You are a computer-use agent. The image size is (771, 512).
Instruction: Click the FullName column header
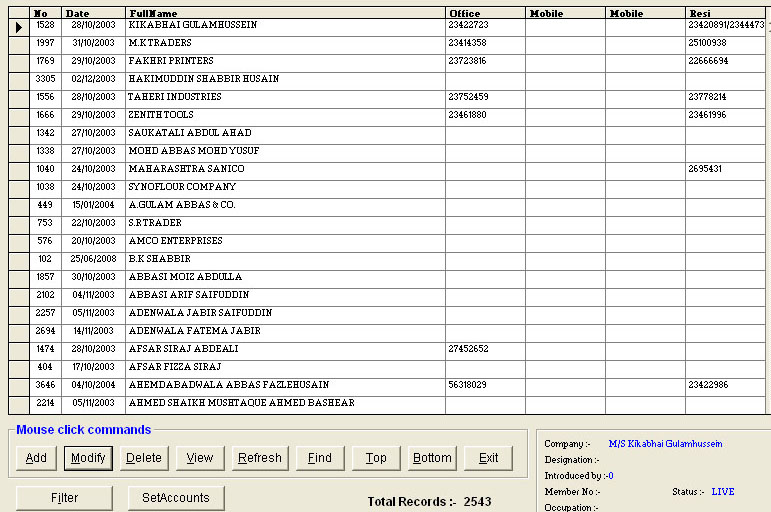coord(285,13)
